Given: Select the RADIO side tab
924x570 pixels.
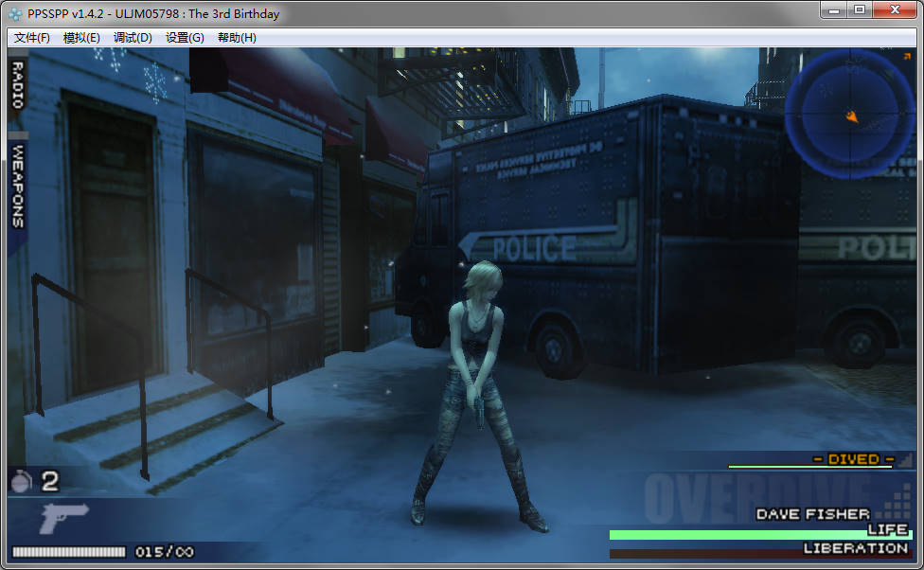Looking at the screenshot, I should click(x=18, y=84).
